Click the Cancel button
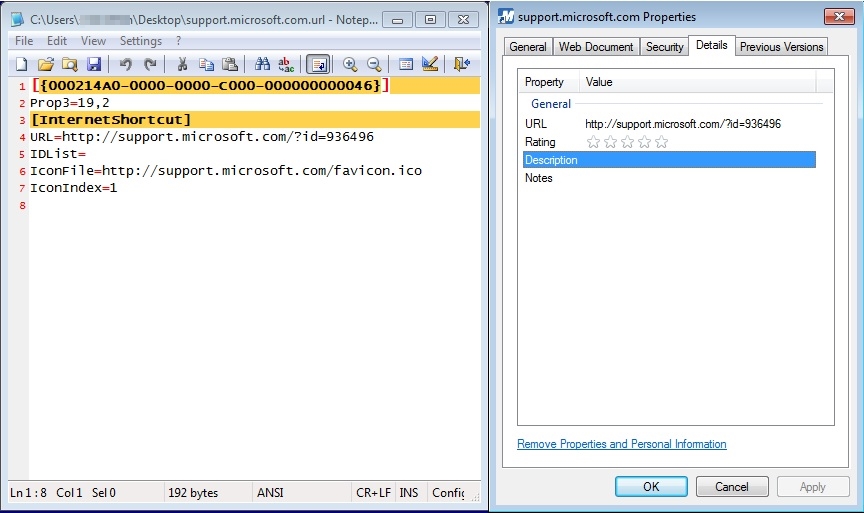 732,487
